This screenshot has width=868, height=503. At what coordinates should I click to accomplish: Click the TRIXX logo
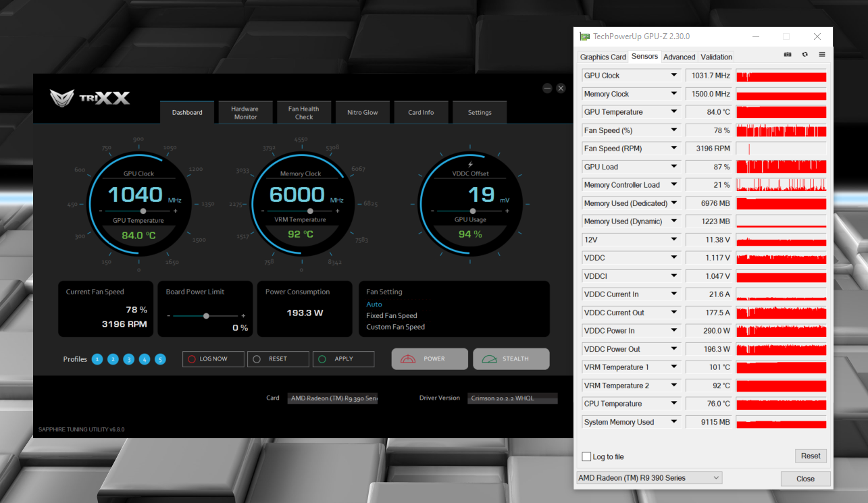(90, 98)
